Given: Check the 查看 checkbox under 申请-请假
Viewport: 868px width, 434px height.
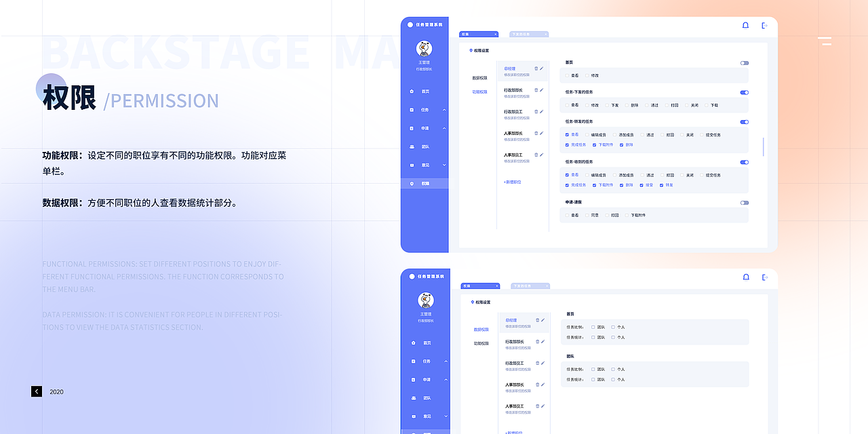Looking at the screenshot, I should coord(567,215).
